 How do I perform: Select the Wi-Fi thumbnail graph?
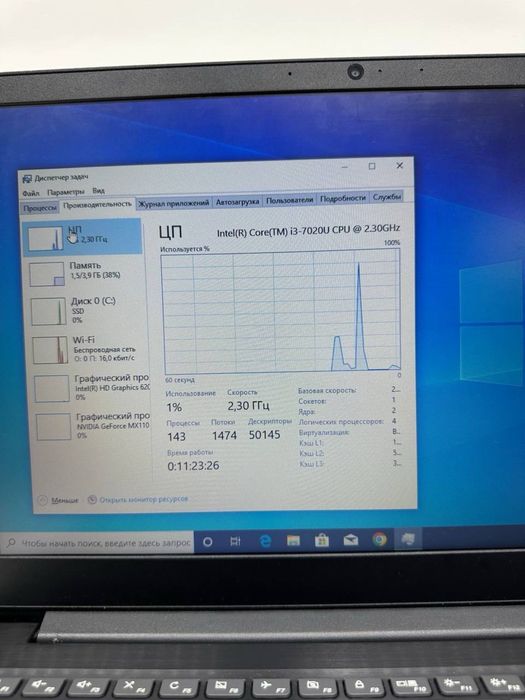point(50,350)
